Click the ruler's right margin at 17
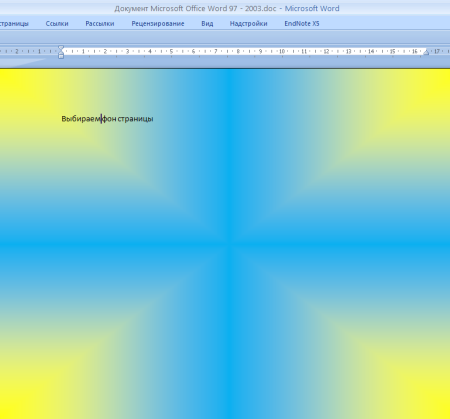 [437, 51]
